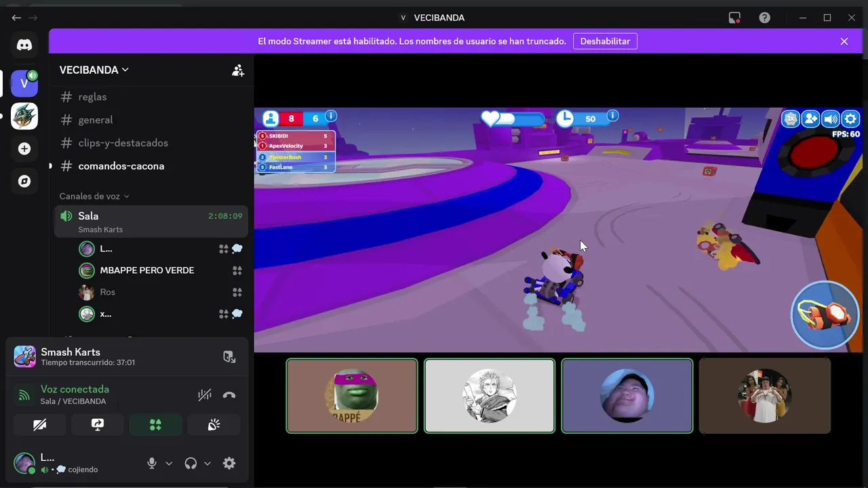The width and height of the screenshot is (868, 488).
Task: Click the Sala / VECIBANDA link
Action: pos(73,401)
